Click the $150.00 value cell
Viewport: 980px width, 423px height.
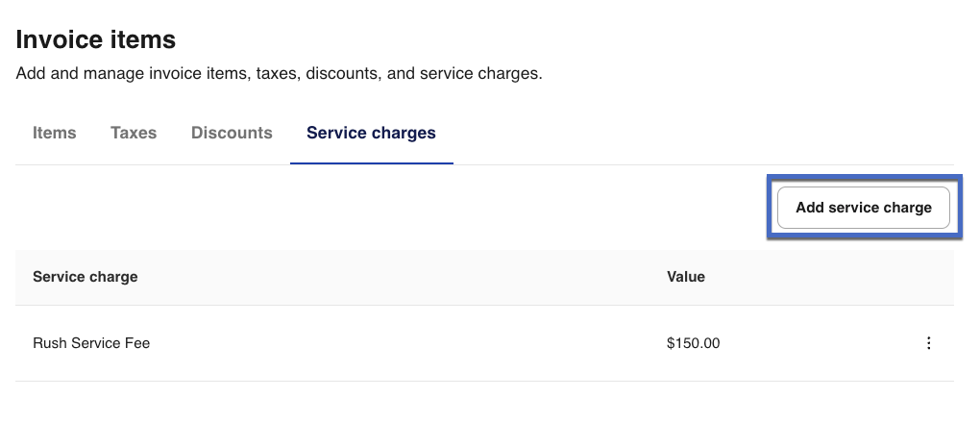click(693, 343)
